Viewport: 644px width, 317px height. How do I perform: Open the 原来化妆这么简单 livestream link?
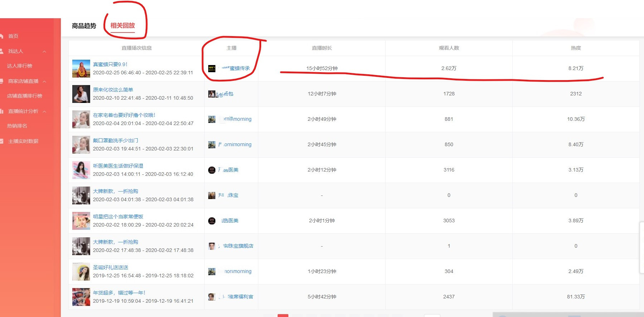pyautogui.click(x=113, y=90)
